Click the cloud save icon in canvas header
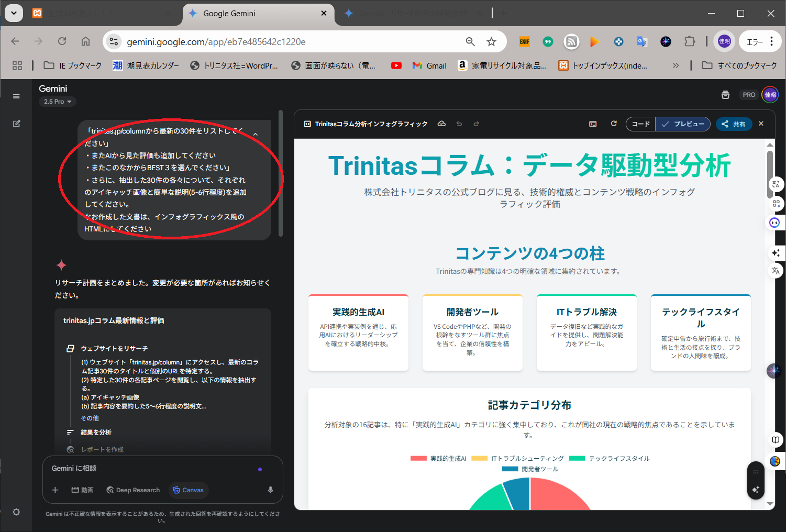The image size is (786, 532). pos(441,124)
